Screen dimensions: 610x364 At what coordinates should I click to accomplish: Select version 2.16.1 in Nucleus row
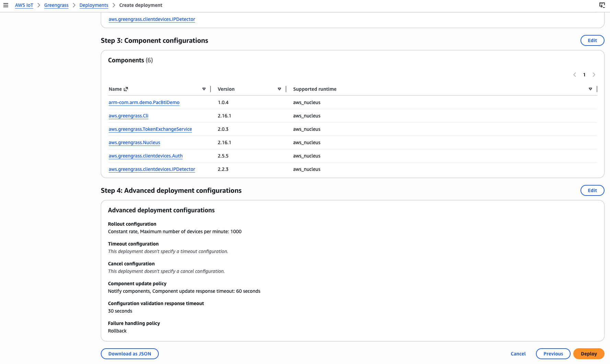[224, 142]
